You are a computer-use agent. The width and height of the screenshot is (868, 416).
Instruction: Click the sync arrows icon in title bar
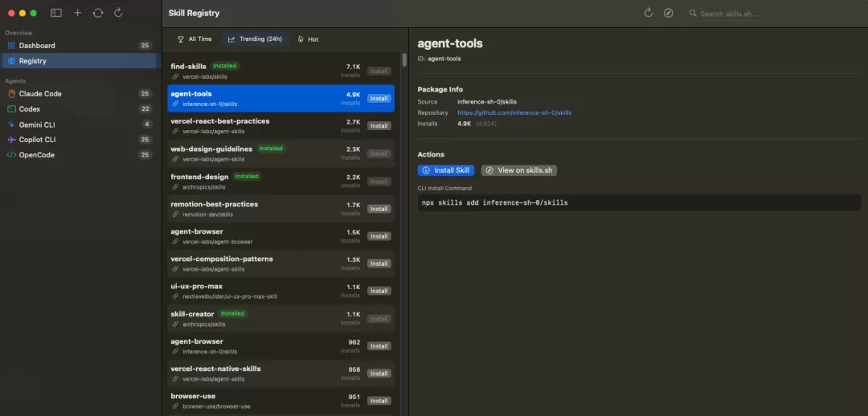click(x=98, y=13)
